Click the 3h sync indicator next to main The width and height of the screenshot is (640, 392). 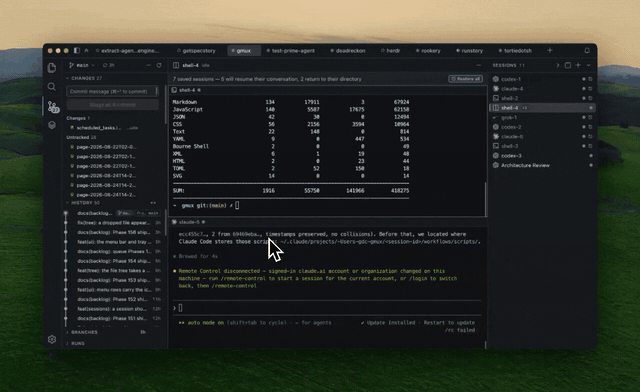pos(109,65)
